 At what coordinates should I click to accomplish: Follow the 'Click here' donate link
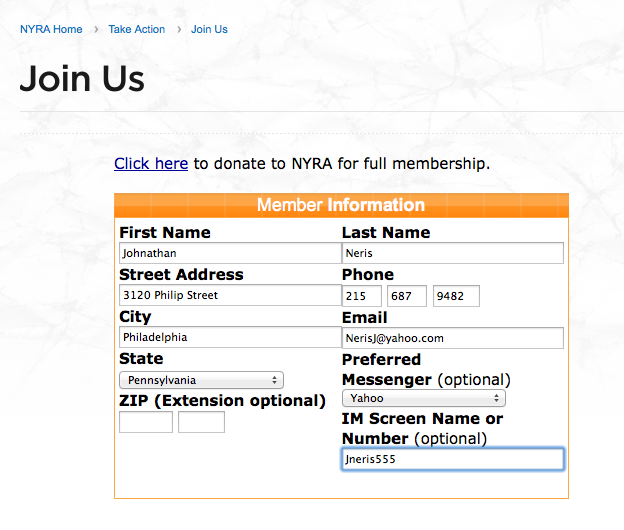151,163
